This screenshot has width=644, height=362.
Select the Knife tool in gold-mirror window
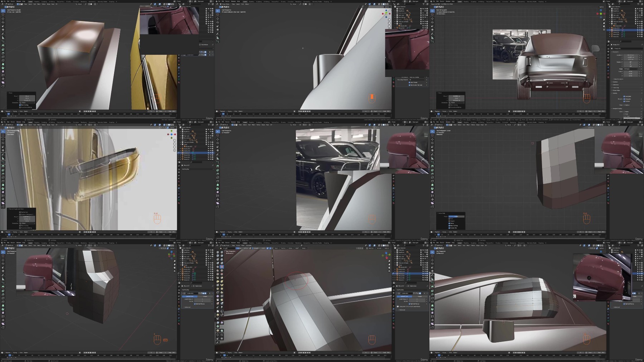3,181
